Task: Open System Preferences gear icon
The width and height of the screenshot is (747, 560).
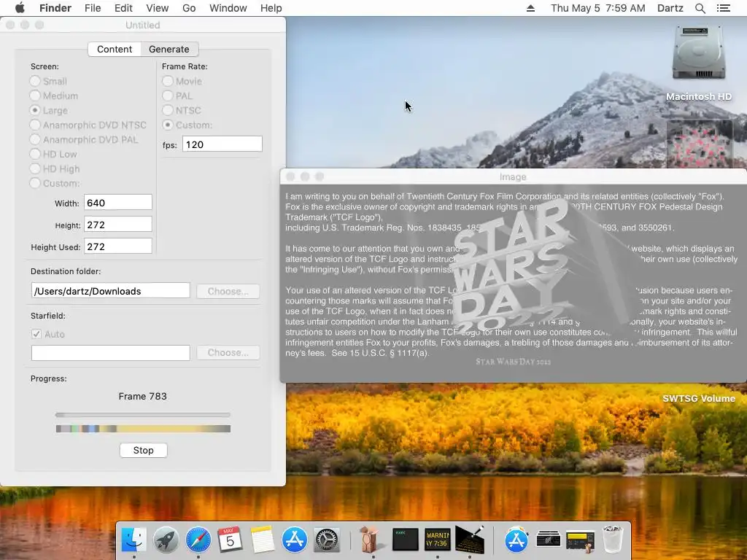Action: (x=327, y=540)
